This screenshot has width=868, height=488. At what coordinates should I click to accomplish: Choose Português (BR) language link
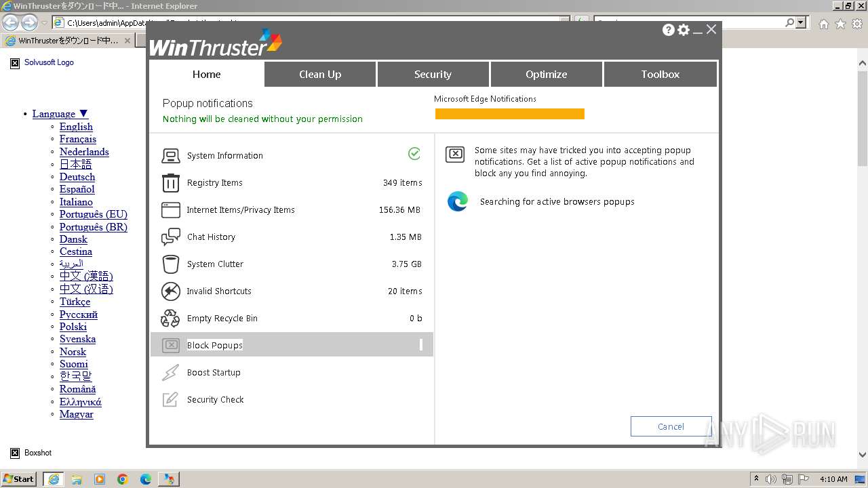[x=94, y=227]
